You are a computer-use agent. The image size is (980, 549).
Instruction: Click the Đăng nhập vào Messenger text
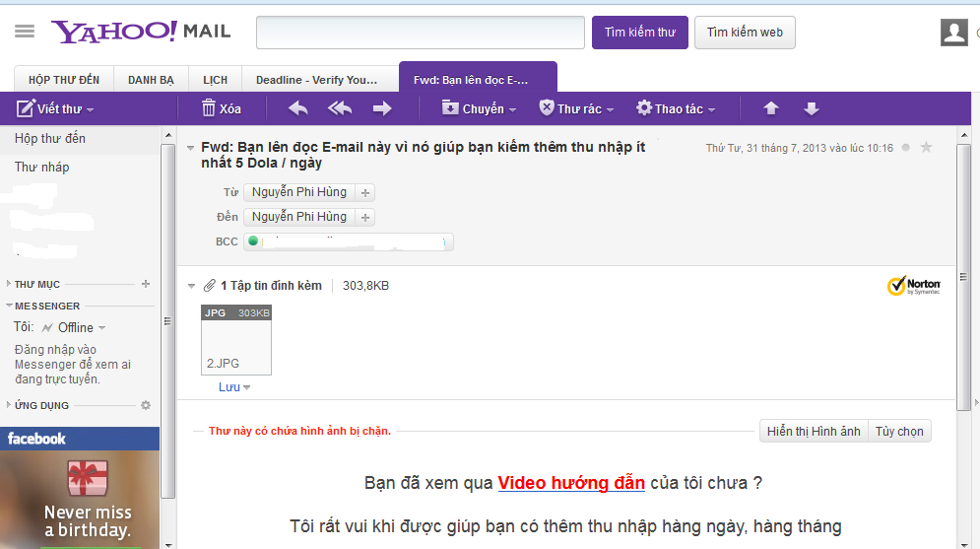point(73,364)
